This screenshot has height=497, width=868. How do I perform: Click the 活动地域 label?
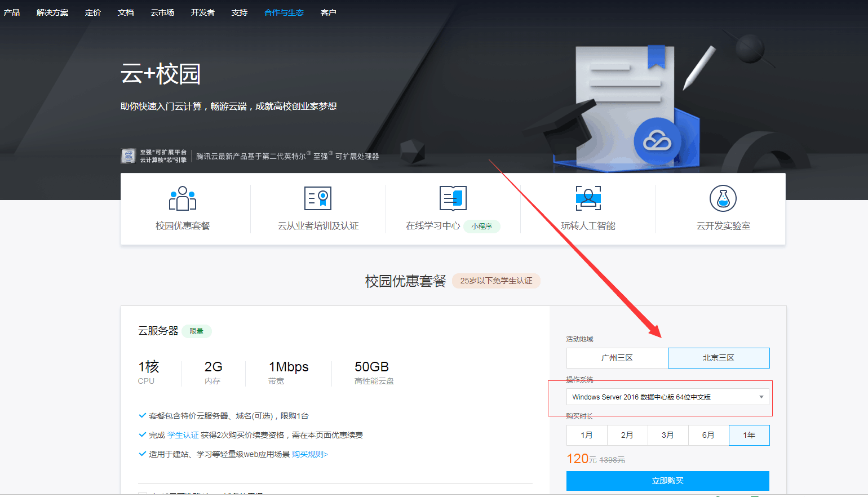click(x=579, y=339)
